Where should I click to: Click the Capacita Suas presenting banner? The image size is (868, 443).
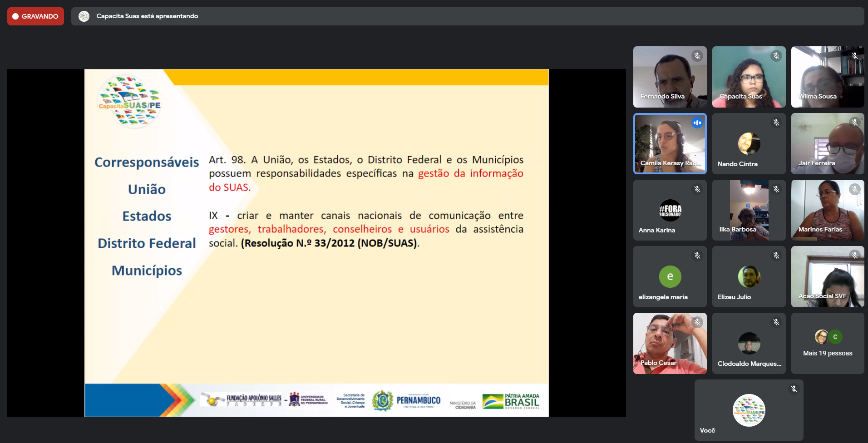147,16
